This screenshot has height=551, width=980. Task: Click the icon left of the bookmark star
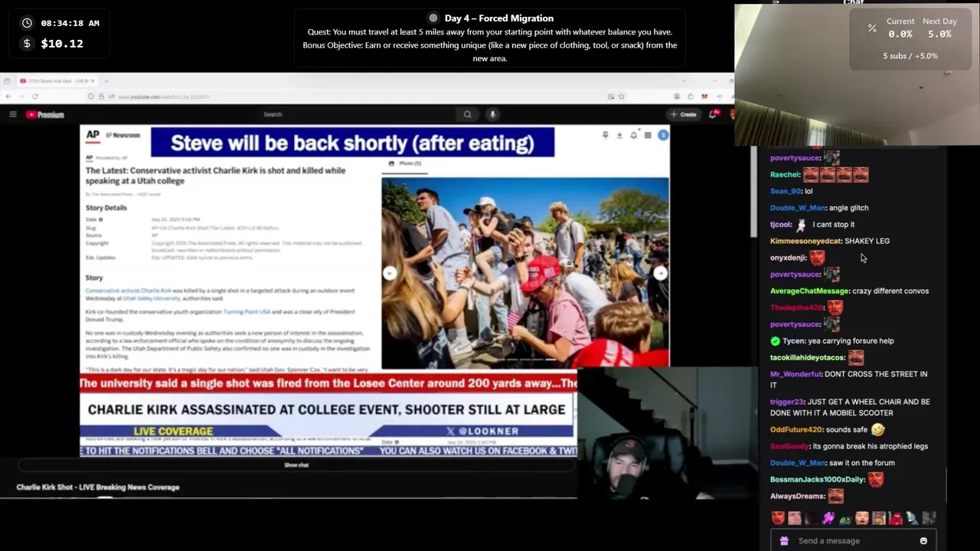[x=610, y=96]
